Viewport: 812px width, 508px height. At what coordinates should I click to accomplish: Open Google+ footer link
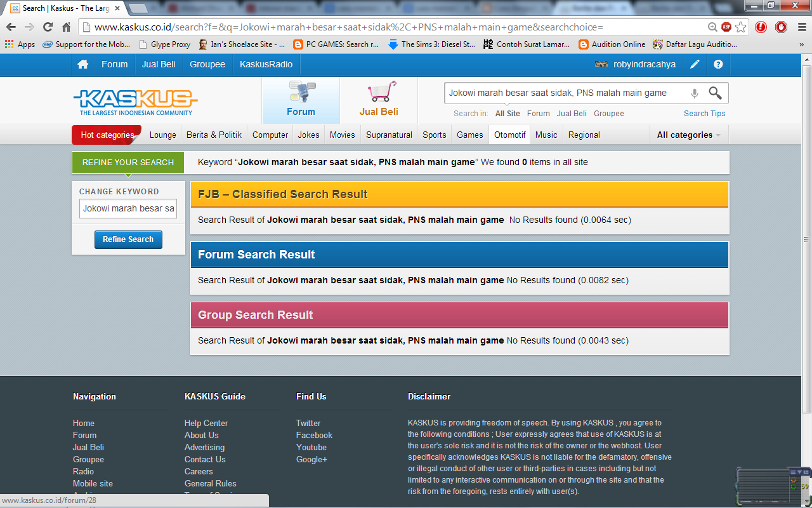311,460
